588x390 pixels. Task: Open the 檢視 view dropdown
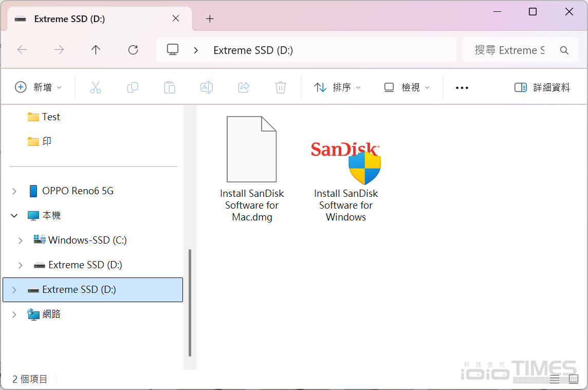tap(407, 87)
